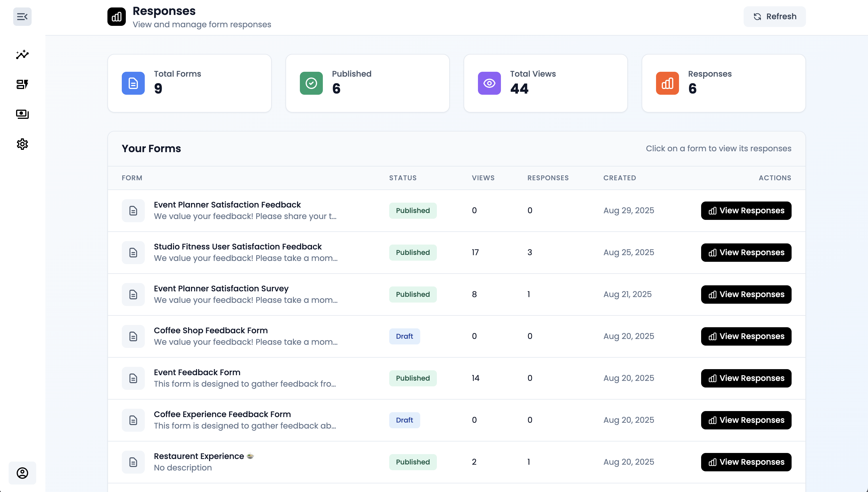Viewport: 868px width, 492px height.
Task: View responses for Restaurent Experience
Action: (746, 462)
